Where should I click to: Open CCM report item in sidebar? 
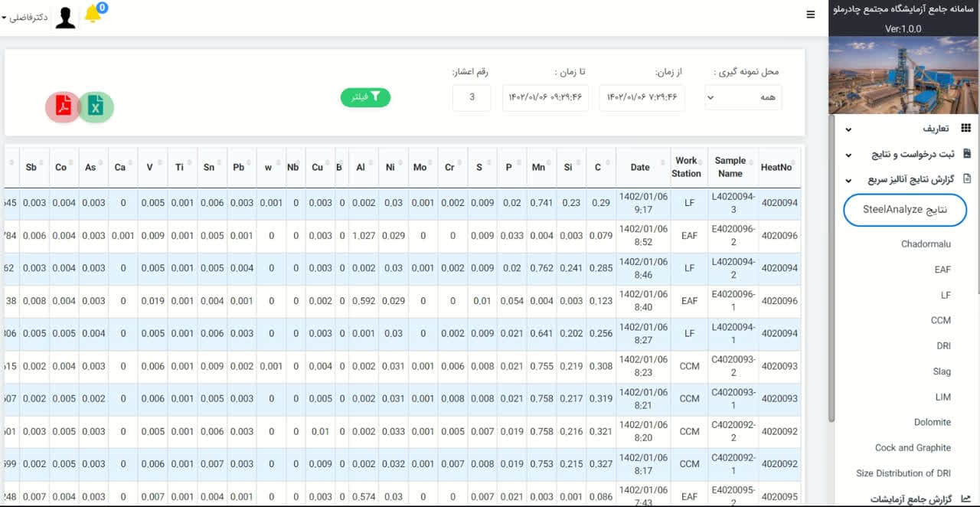(x=941, y=320)
